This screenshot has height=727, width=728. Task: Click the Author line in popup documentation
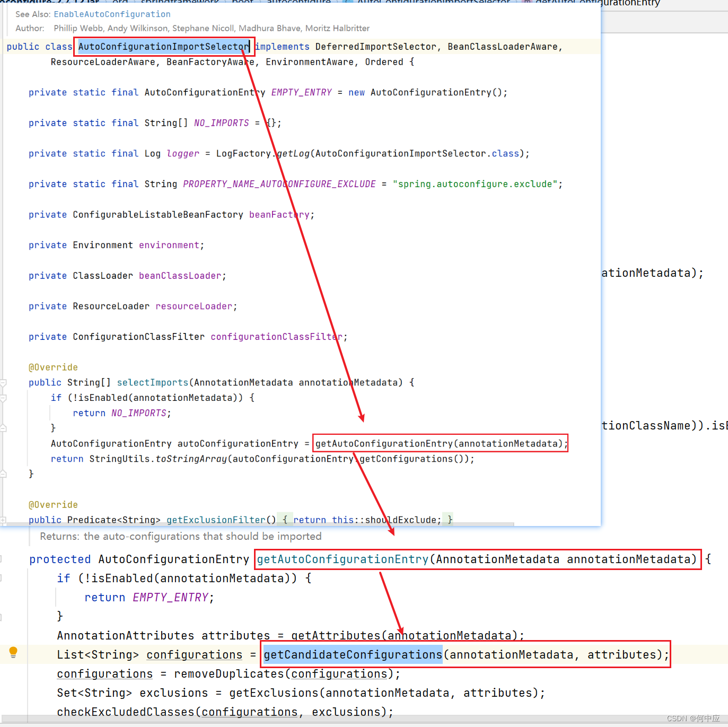(x=192, y=28)
